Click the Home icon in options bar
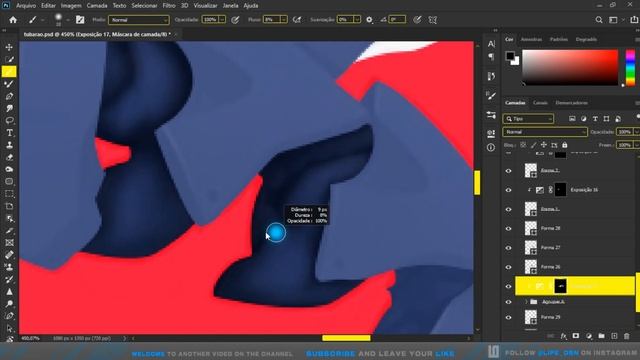Image resolution: width=640 pixels, height=360 pixels. pos(13,20)
